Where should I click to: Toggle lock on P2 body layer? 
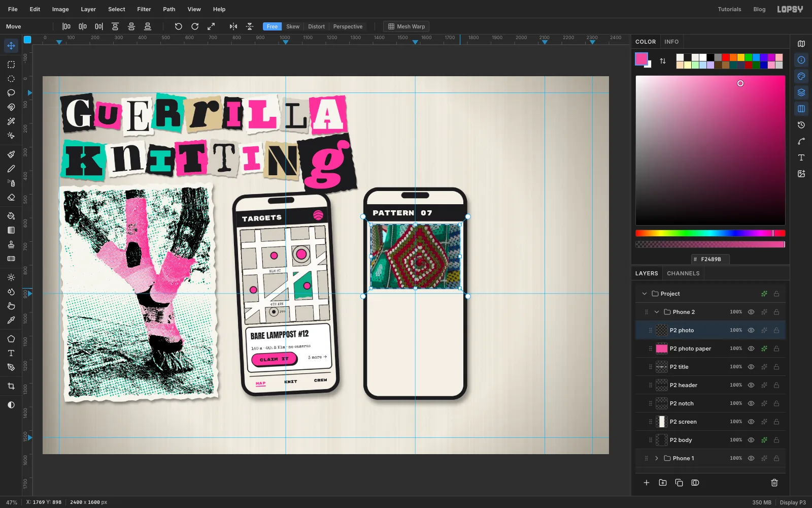click(776, 440)
